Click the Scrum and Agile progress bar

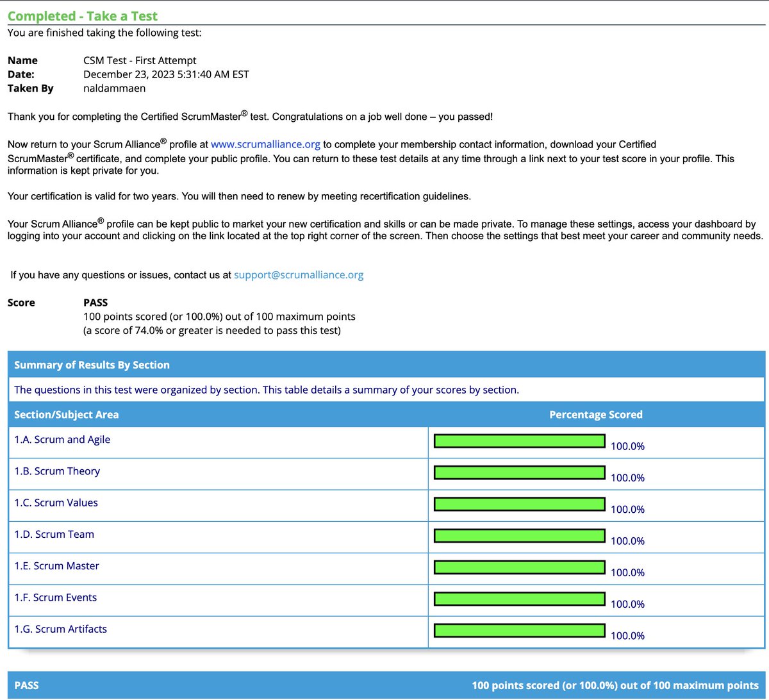pos(520,441)
